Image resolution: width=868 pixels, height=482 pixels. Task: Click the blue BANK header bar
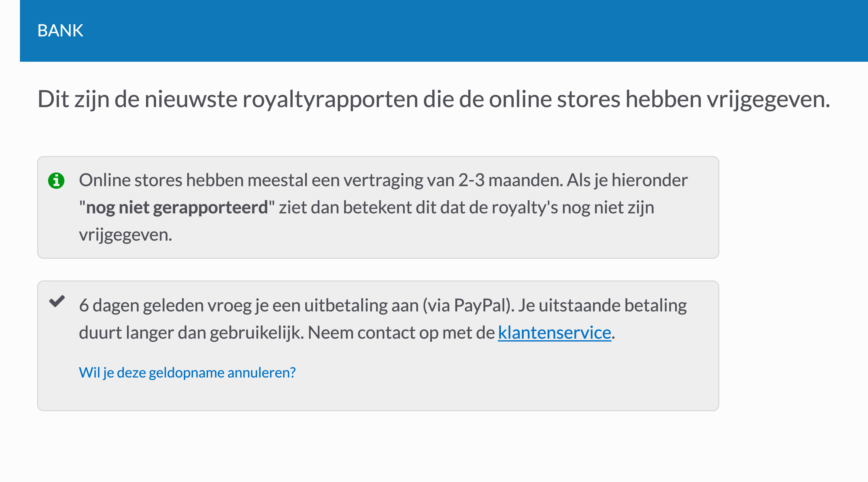click(434, 31)
